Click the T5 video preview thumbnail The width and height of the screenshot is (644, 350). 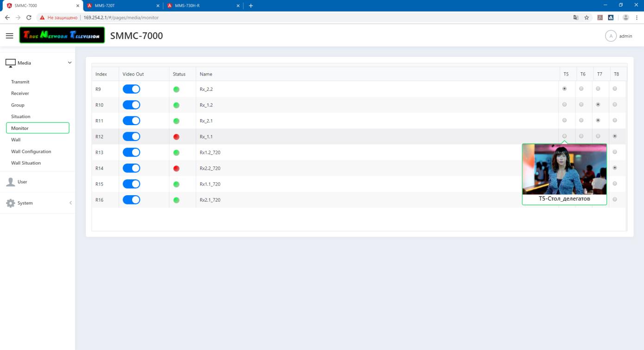pyautogui.click(x=564, y=169)
